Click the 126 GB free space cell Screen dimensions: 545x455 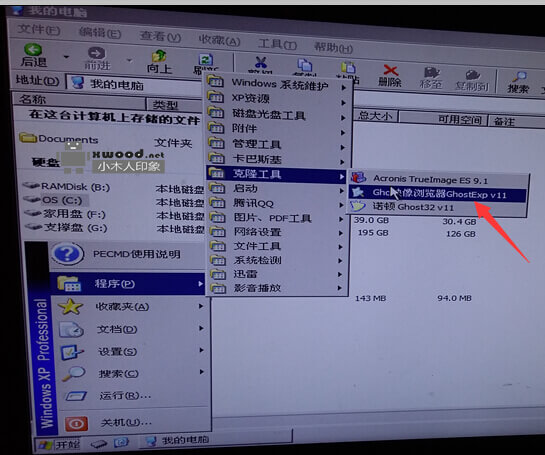(x=461, y=234)
